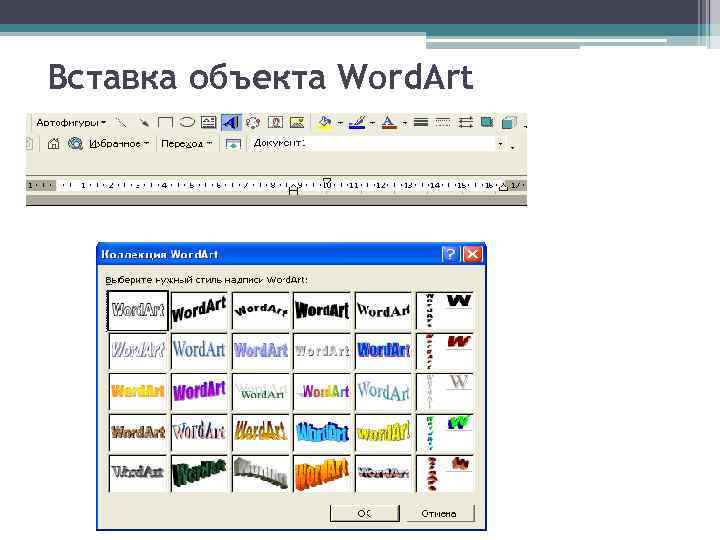Screen dimensions: 720x540
Task: Choose the black upward-slanted WordArt style
Action: [x=199, y=311]
